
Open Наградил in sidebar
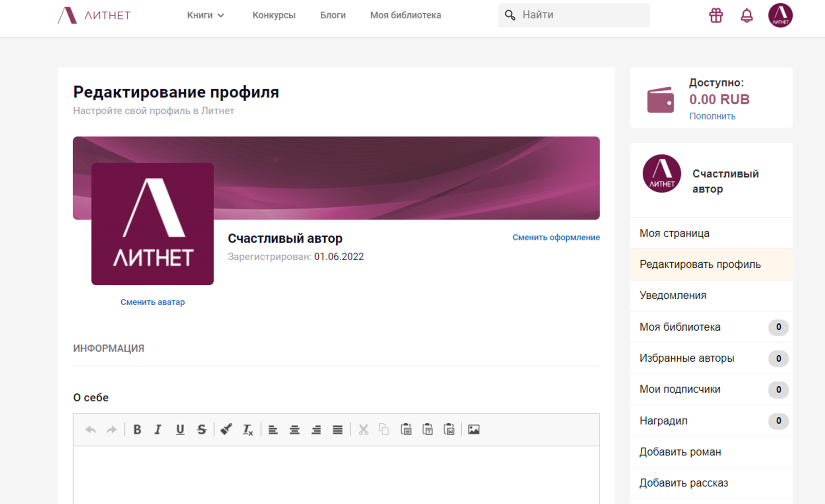point(711,421)
